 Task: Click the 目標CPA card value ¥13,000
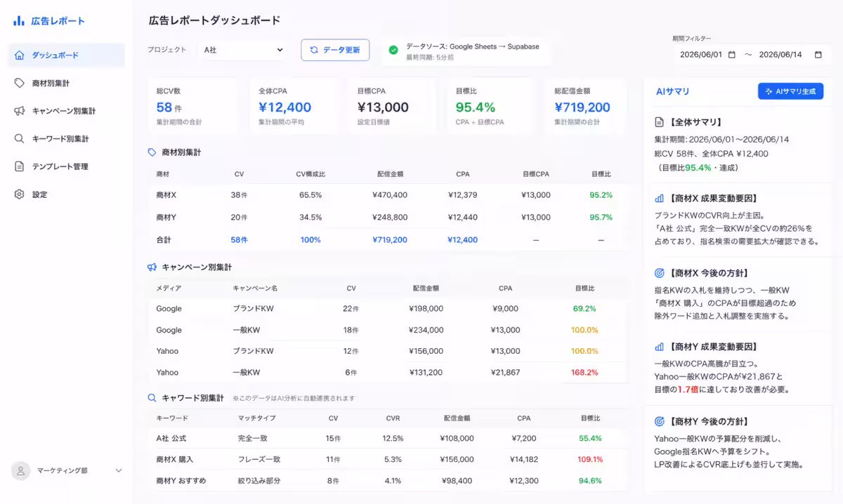pyautogui.click(x=383, y=107)
